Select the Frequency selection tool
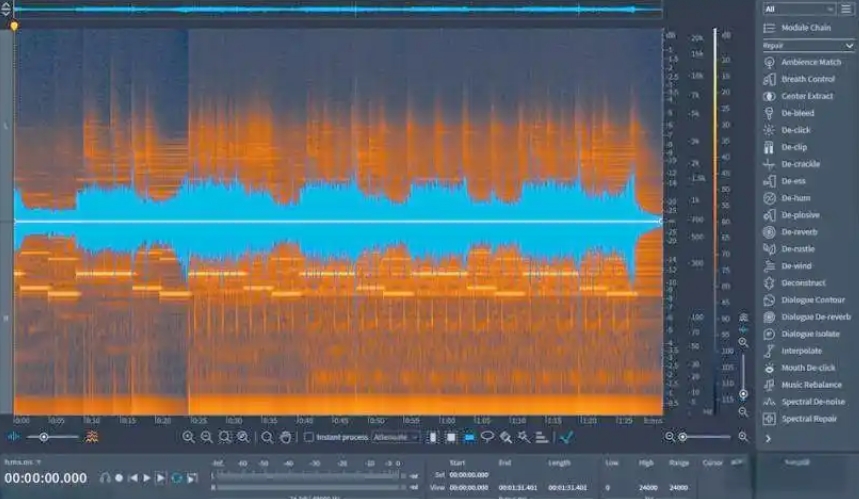 coord(469,437)
